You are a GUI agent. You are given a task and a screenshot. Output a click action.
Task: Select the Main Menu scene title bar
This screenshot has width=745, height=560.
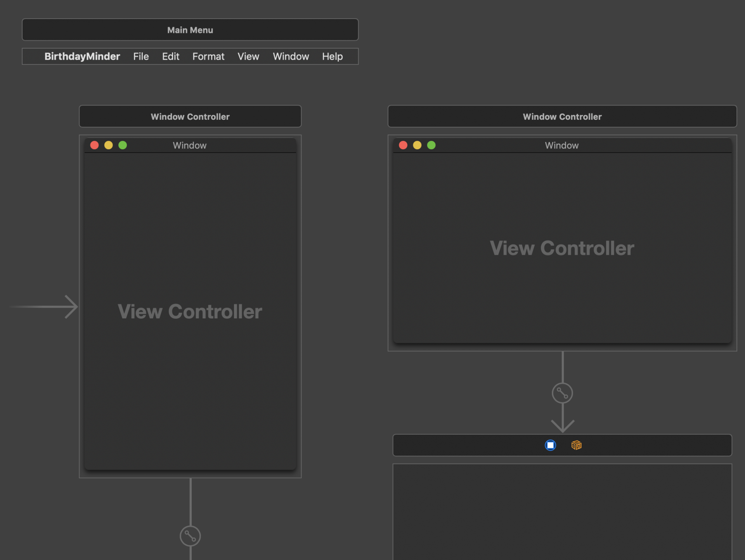coord(190,30)
